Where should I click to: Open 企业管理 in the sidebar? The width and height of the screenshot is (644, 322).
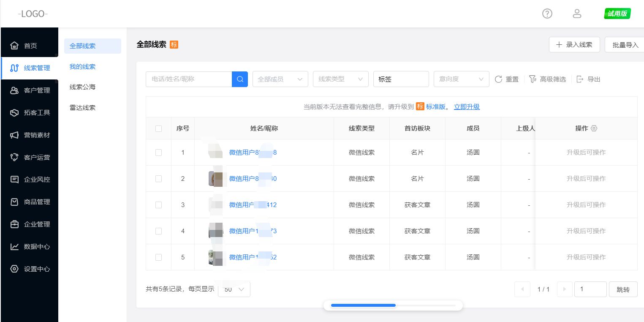pyautogui.click(x=30, y=224)
